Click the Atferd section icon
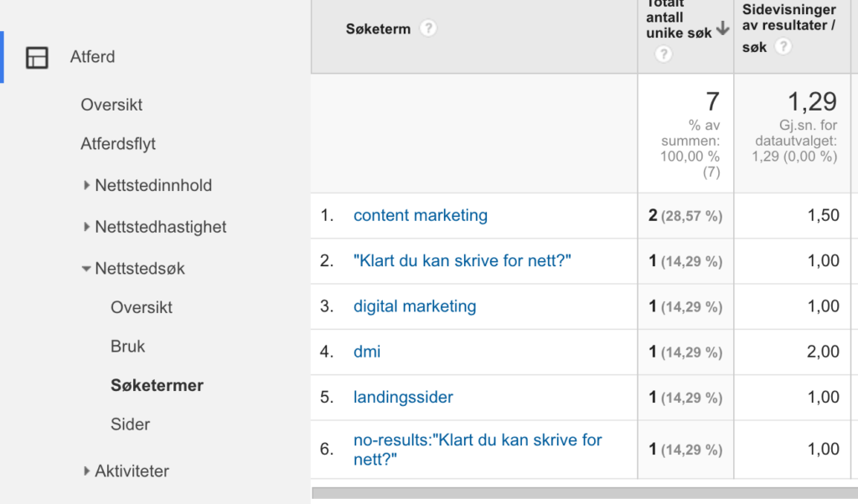The image size is (858, 504). click(37, 58)
